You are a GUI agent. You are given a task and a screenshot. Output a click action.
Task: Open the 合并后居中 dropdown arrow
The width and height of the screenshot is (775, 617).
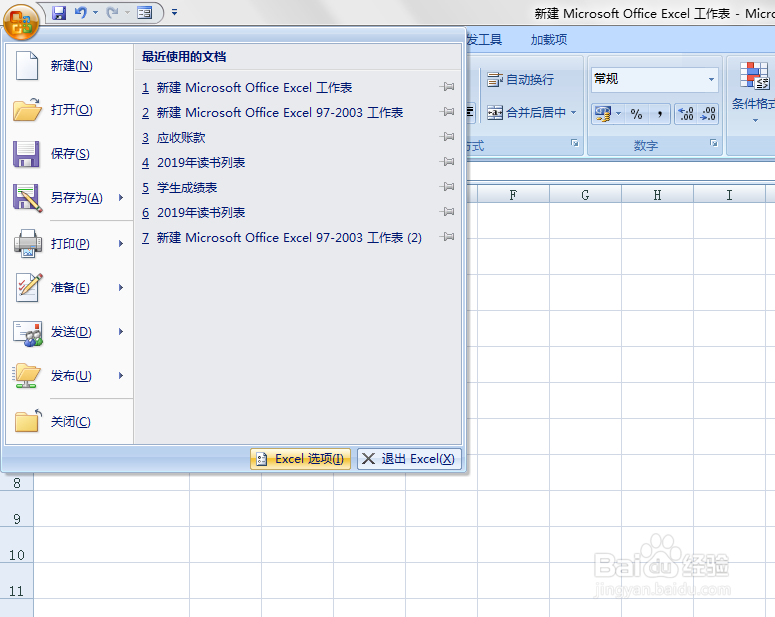coord(574,113)
